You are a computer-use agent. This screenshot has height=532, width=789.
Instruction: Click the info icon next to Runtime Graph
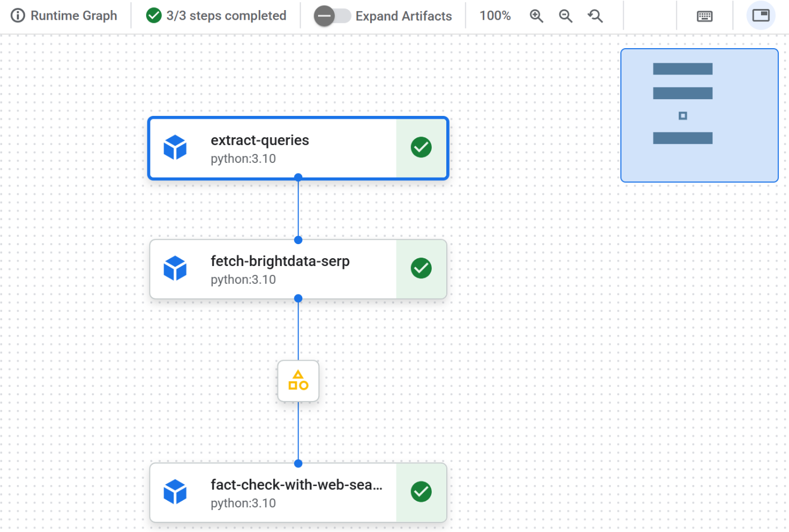point(17,16)
